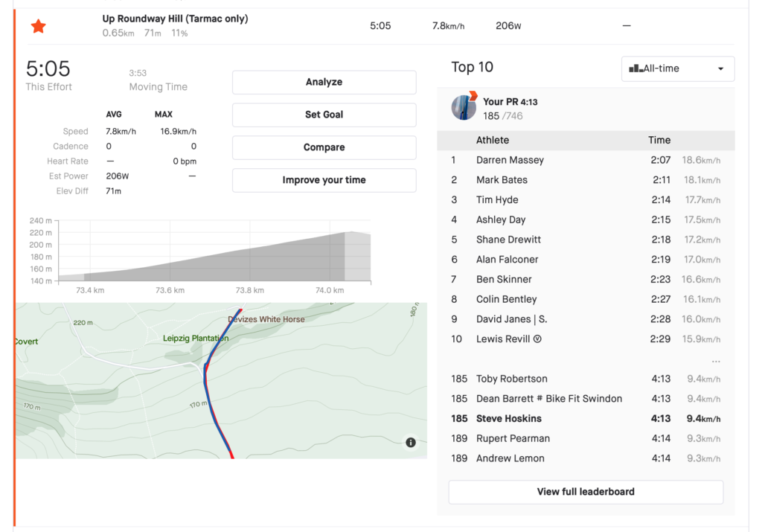Click the Est Power row label
Screen dimensions: 762x532
68,176
